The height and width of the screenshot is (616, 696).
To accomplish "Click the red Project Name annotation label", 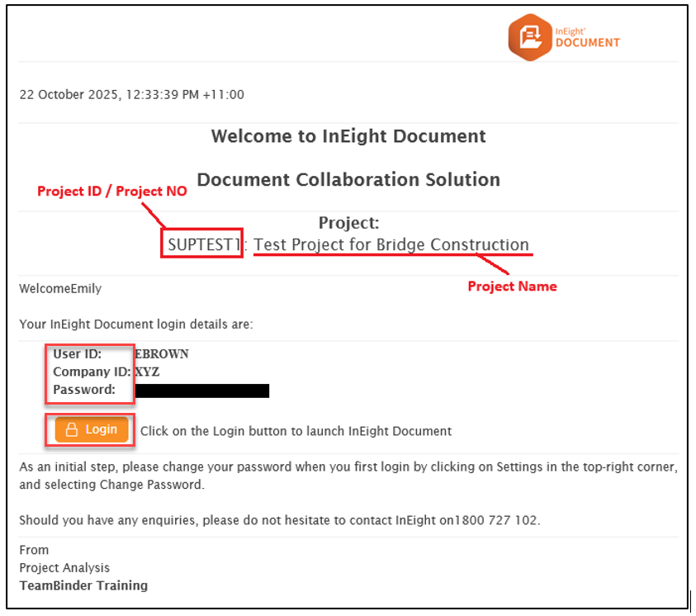I will point(512,287).
